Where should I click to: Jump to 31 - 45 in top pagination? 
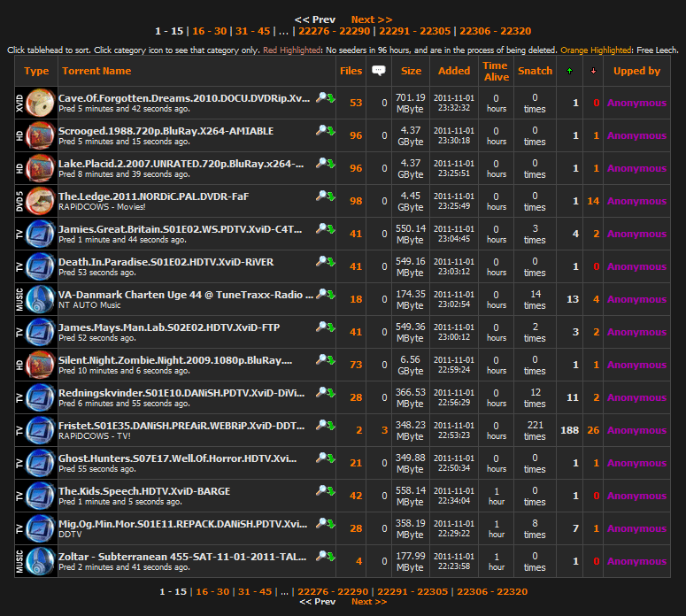click(253, 31)
